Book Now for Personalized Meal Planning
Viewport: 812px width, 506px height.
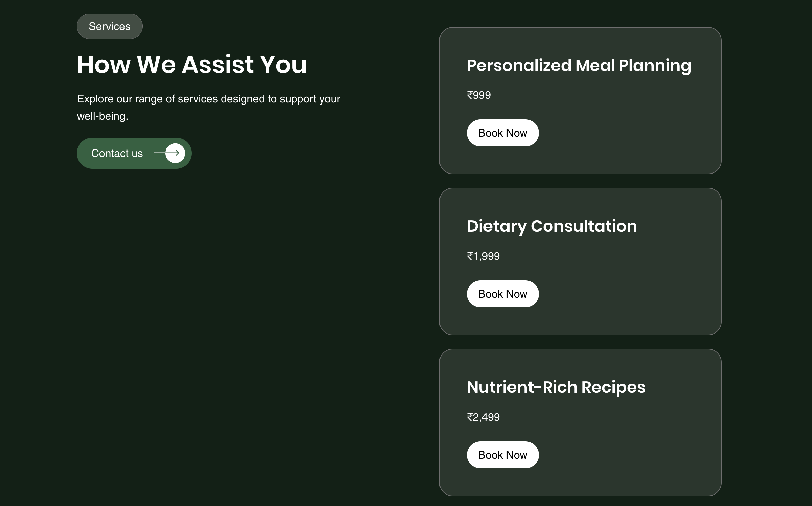[x=503, y=133]
